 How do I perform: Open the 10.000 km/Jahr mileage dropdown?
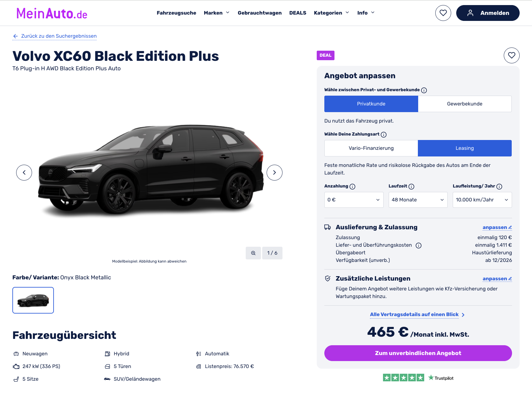click(482, 200)
